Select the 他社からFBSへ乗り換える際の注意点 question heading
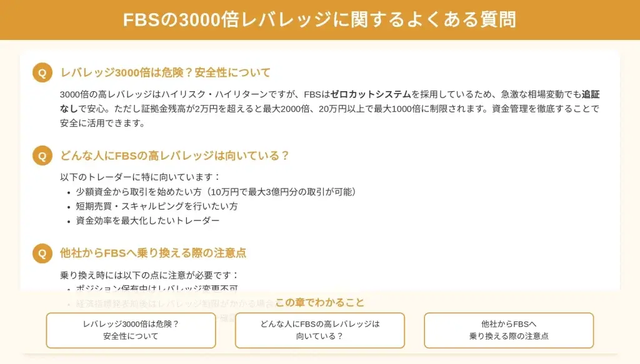Screen dimensions: 640x364 coord(153,253)
